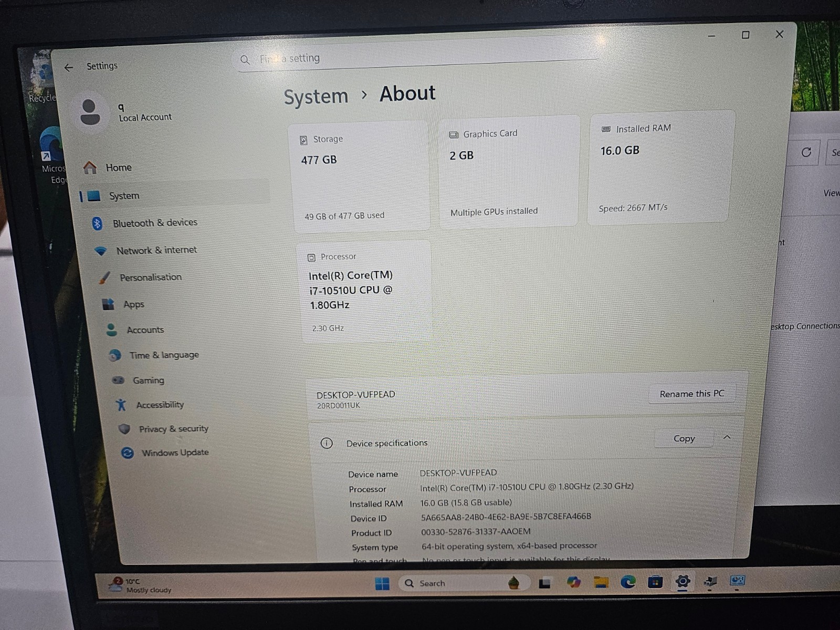
Task: Open the Installed RAM info card
Action: pos(660,167)
